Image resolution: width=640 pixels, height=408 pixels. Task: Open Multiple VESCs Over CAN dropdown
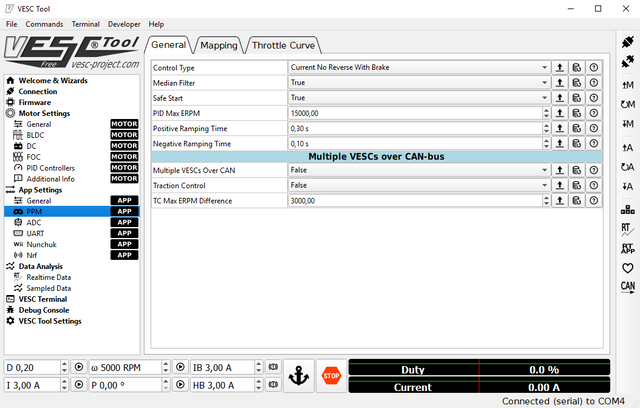click(x=419, y=170)
